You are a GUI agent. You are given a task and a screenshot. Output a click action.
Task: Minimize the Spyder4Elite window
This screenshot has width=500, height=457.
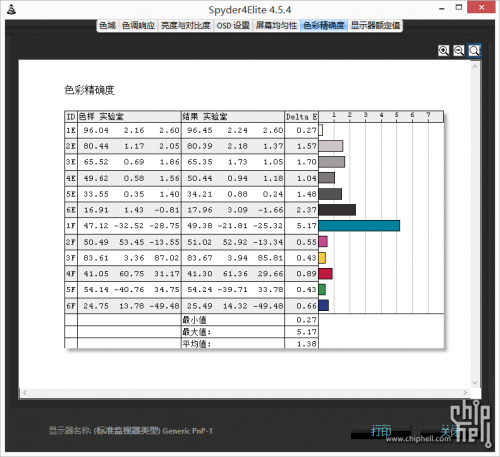pos(442,9)
